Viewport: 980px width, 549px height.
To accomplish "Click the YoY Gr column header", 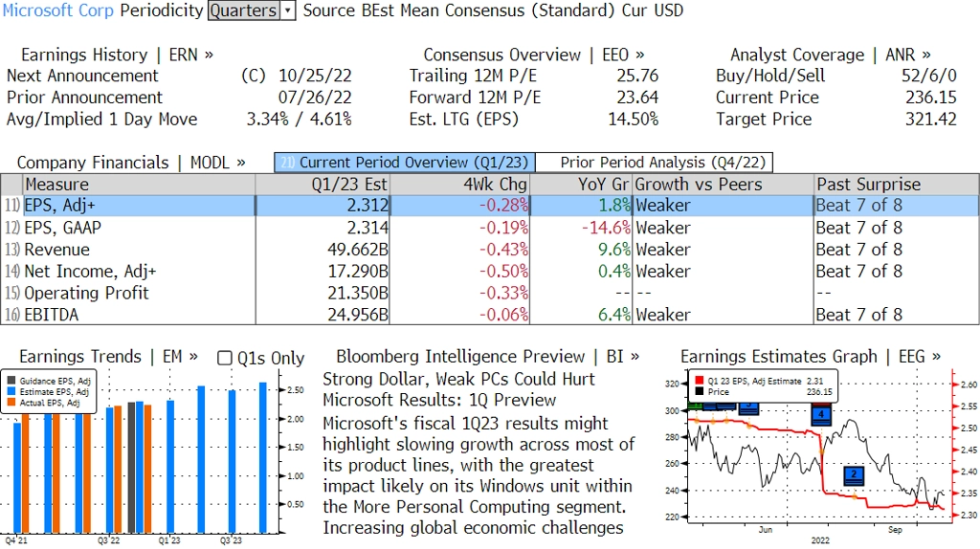I will click(581, 185).
